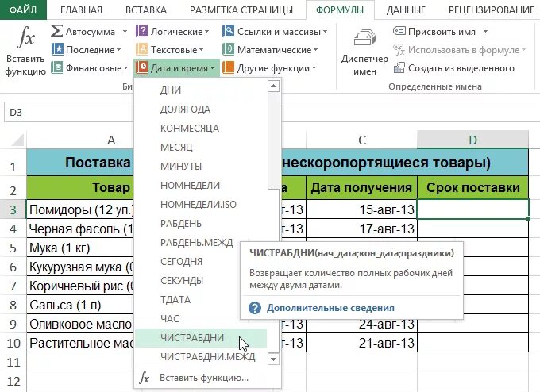Choose НОМНЕДЕЛИ.ISO from the function list

[x=201, y=205]
